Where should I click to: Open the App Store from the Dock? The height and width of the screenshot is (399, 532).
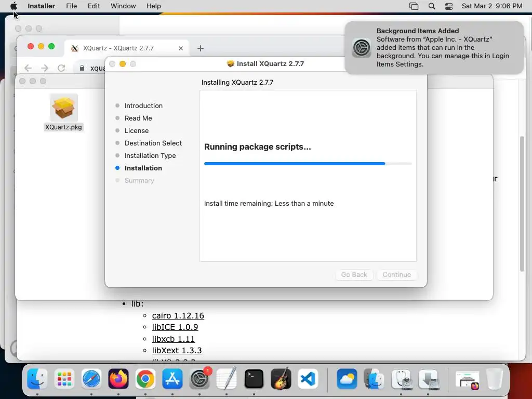point(172,379)
